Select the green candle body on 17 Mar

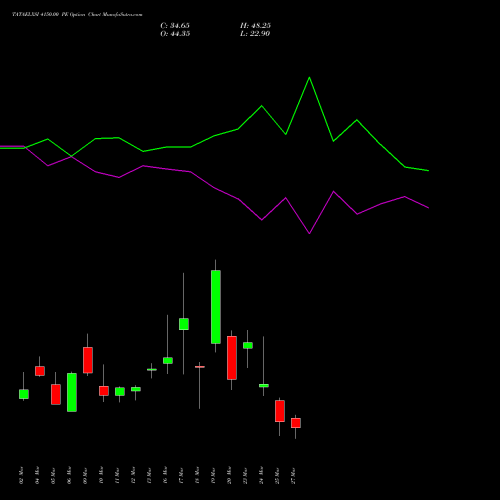pos(184,324)
